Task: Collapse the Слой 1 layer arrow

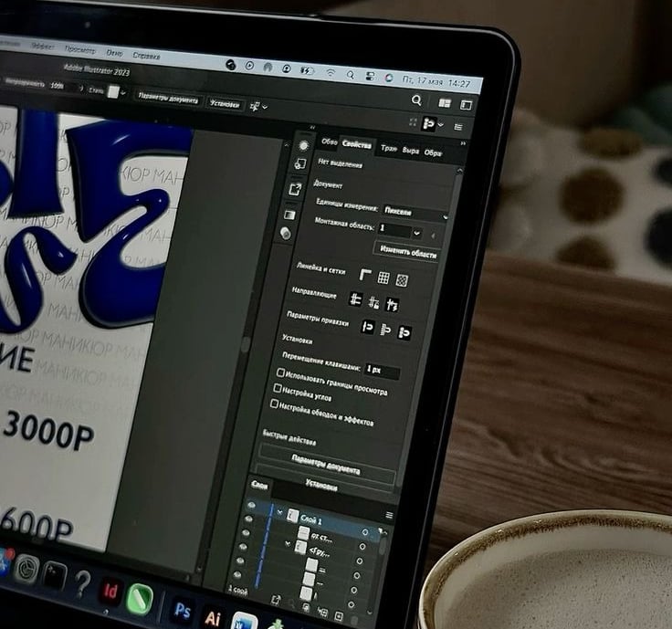Action: pyautogui.click(x=280, y=512)
